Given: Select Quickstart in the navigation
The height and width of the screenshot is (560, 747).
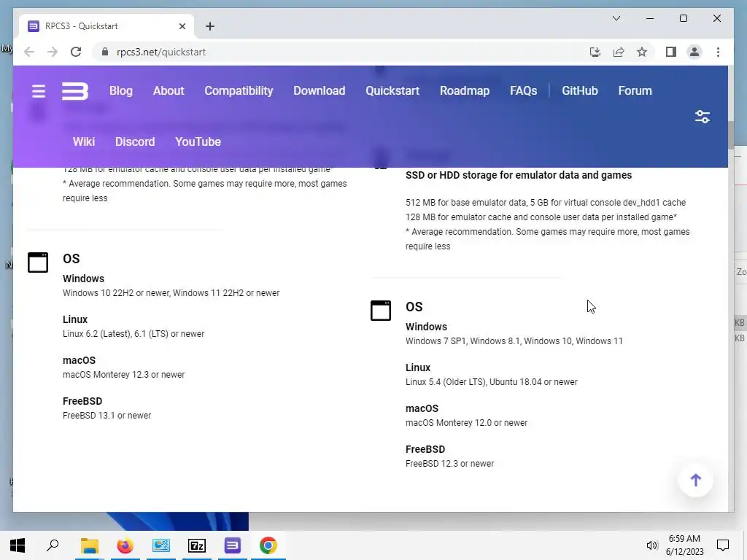Looking at the screenshot, I should click(x=392, y=91).
